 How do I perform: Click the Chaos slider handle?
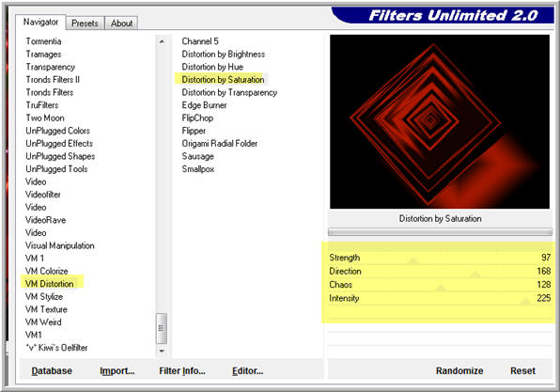coord(441,288)
